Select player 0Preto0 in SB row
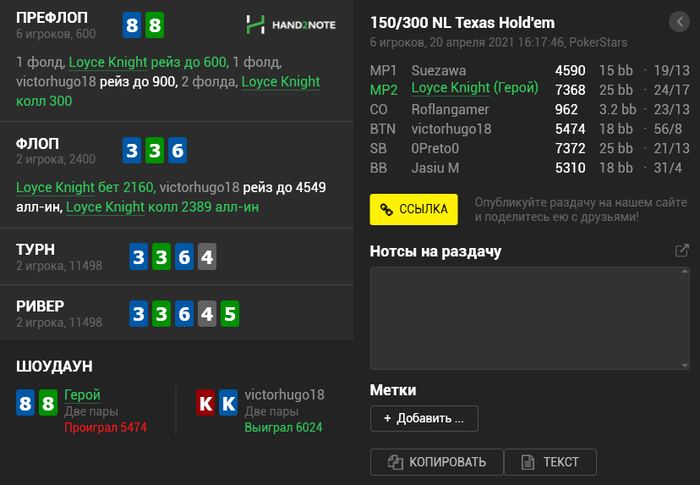The width and height of the screenshot is (700, 485). [x=435, y=148]
